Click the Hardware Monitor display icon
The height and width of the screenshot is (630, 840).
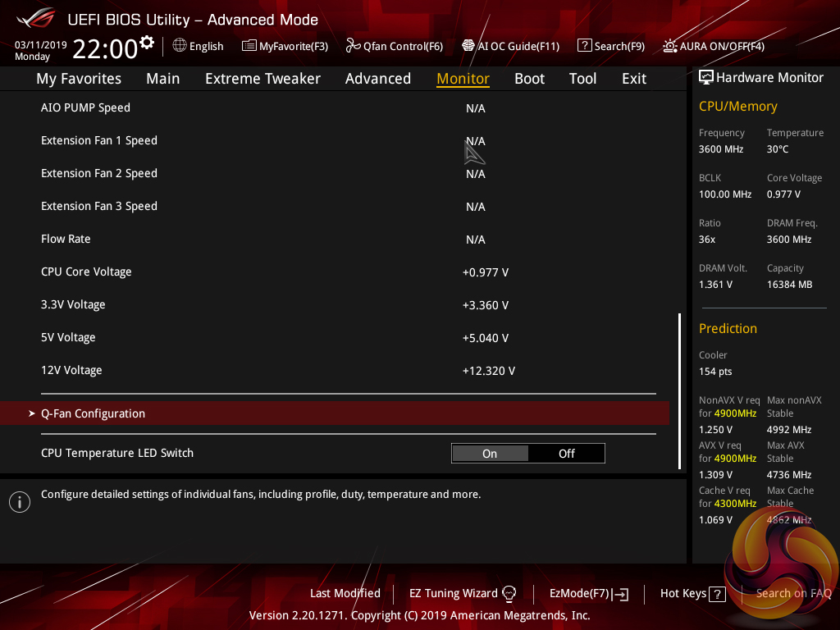pyautogui.click(x=706, y=77)
